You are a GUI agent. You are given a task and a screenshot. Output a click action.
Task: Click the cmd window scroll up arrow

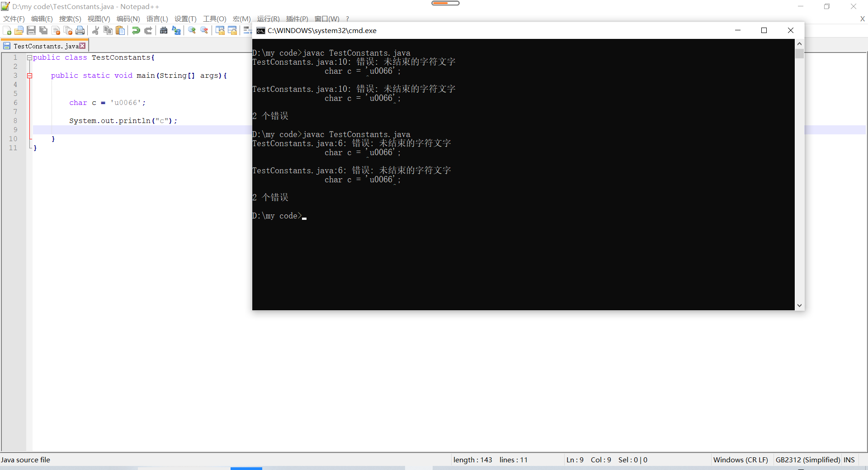(799, 43)
